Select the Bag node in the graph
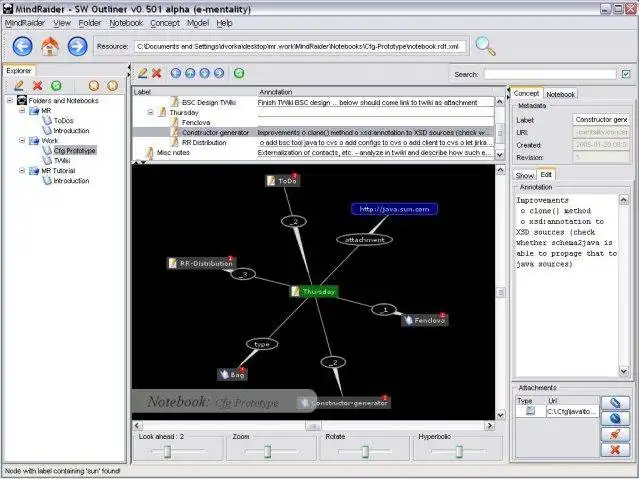This screenshot has height=479, width=639. coord(232,375)
